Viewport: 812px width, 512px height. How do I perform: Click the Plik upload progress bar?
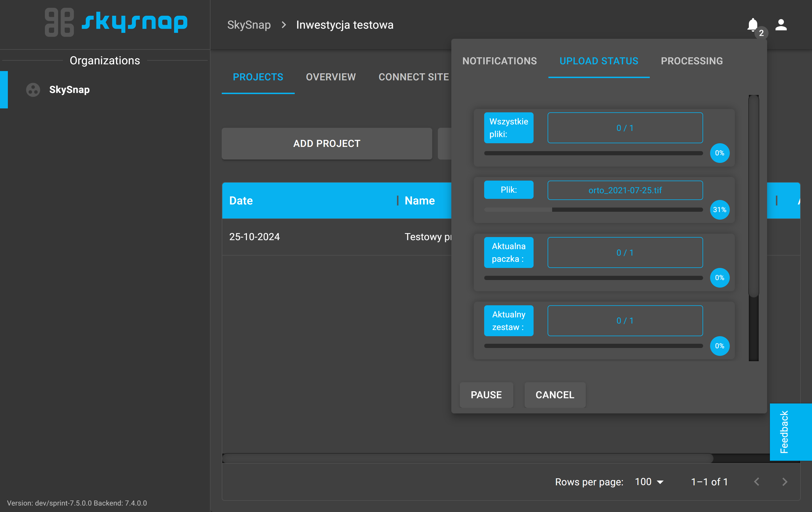pyautogui.click(x=593, y=210)
